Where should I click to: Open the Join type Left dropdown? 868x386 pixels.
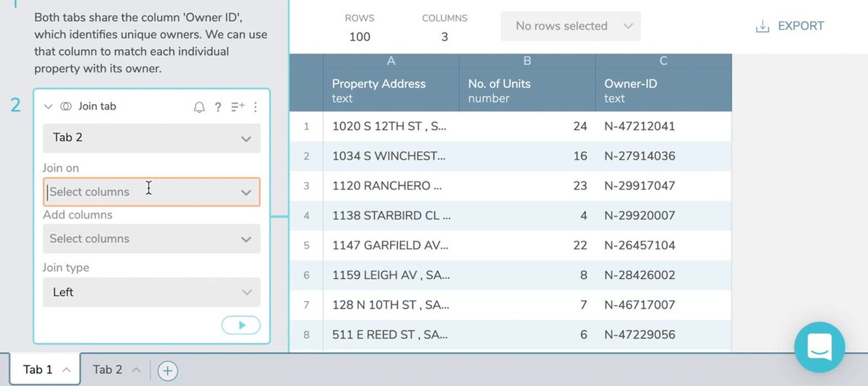click(152, 292)
